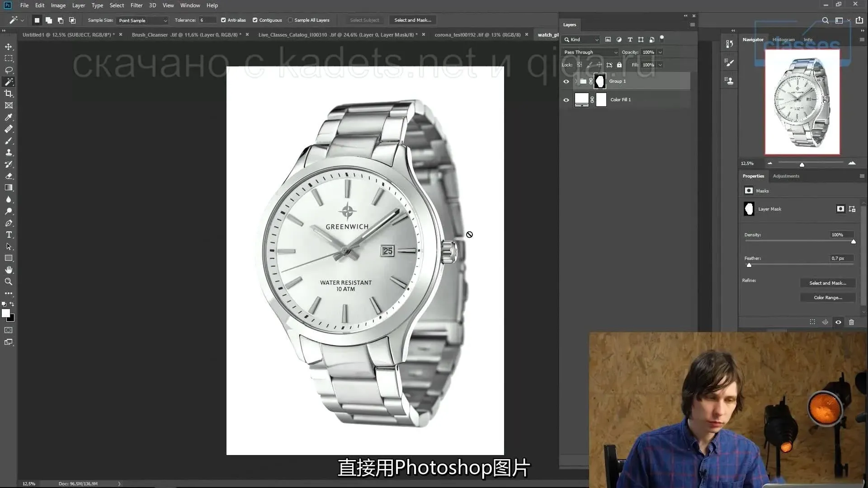Open the Kind filter dropdown
Image resolution: width=868 pixels, height=488 pixels.
[x=581, y=39]
